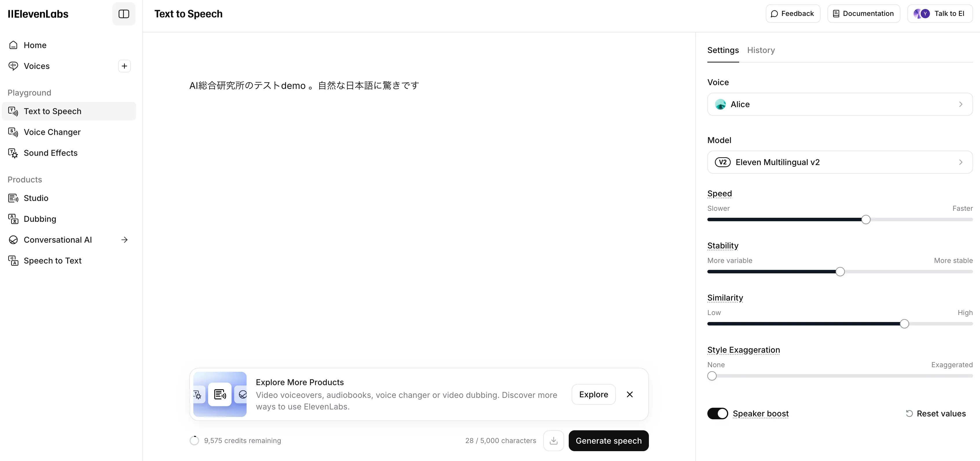
Task: Click the 9,575 credits remaining text
Action: (242, 440)
